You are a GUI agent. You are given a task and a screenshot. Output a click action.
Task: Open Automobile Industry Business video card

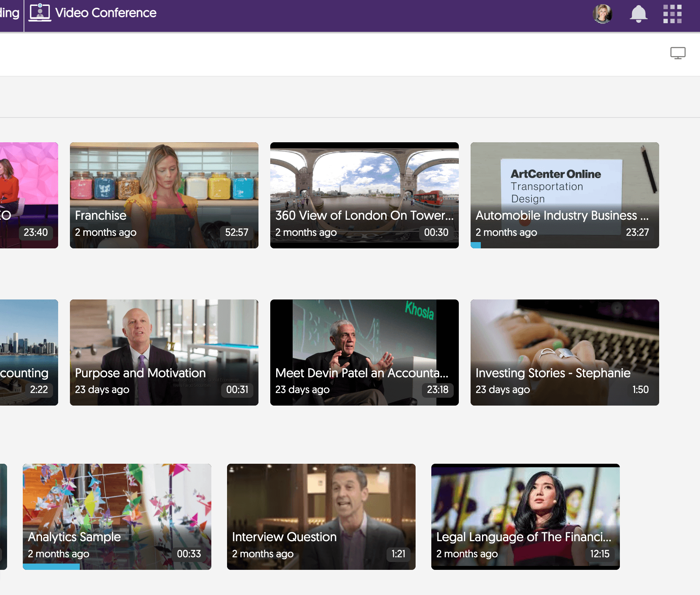tap(565, 195)
